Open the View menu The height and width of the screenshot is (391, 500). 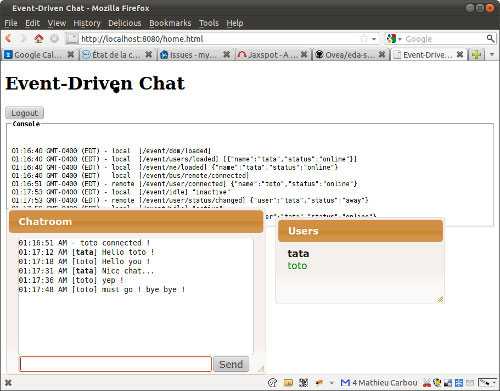coord(57,23)
